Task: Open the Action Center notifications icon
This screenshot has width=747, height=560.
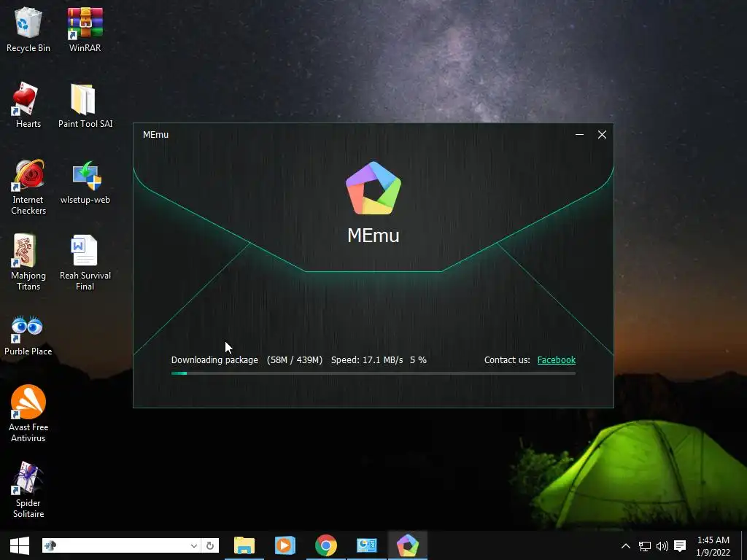Action: (x=681, y=545)
